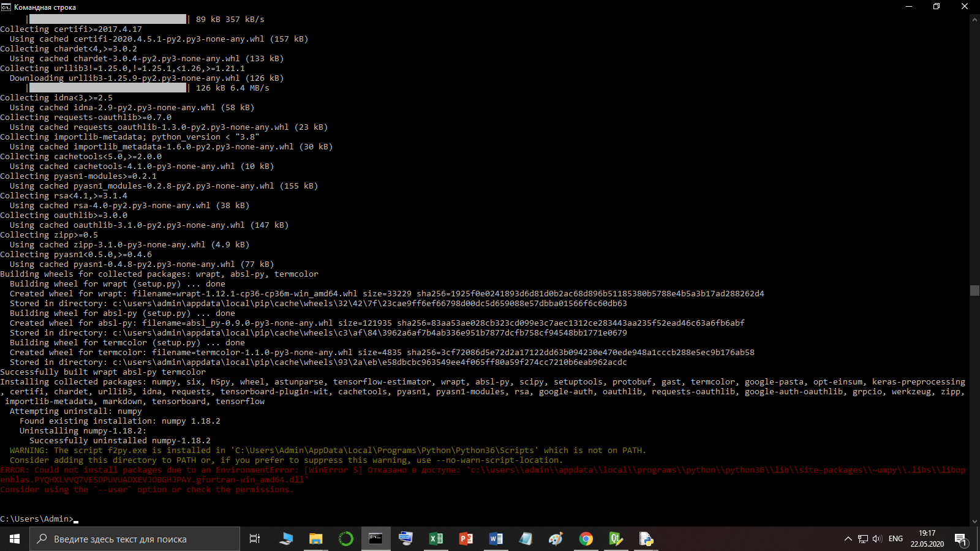Open the Windows Start menu
Viewport: 980px width, 551px height.
[x=15, y=539]
